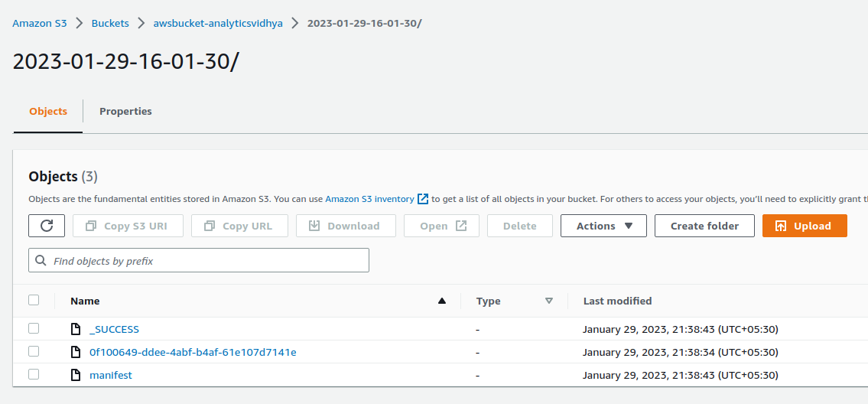Click the page heading 2023-01-29-16-01-30/

126,61
